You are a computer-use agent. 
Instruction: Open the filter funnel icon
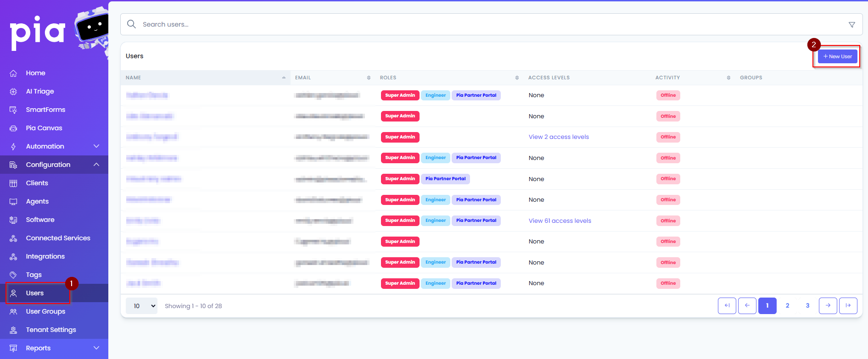click(852, 25)
